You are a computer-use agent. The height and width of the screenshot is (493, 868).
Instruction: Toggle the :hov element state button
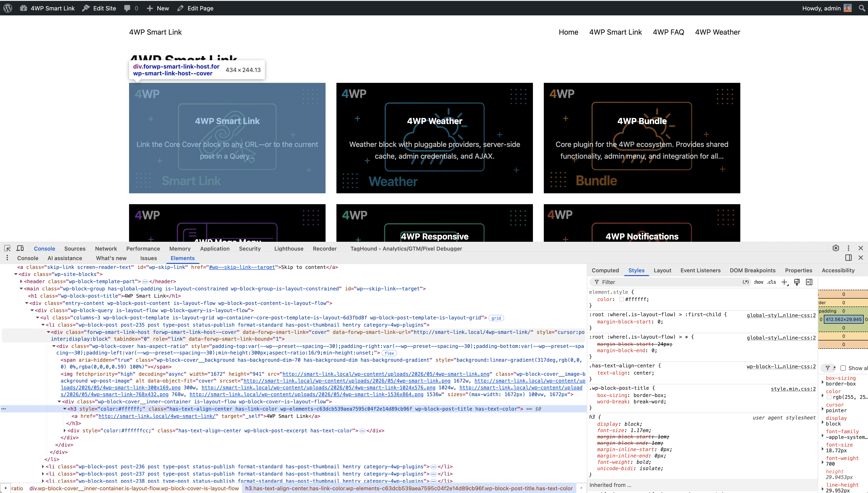(759, 282)
